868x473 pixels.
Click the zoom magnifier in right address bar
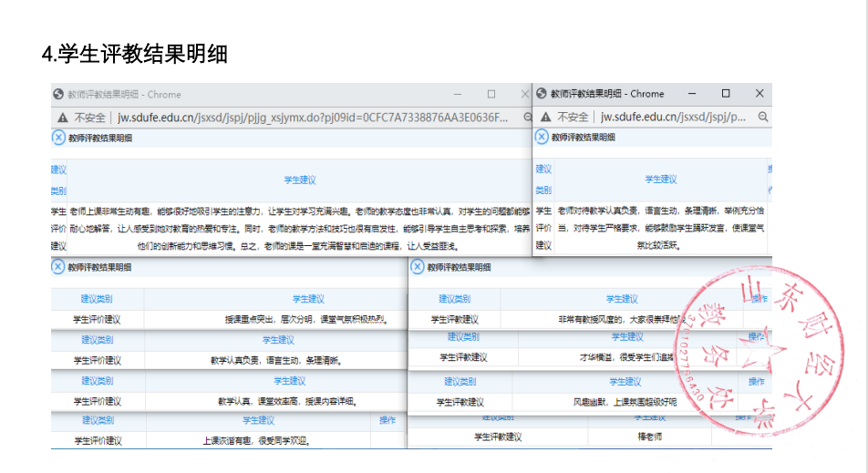pos(763,117)
